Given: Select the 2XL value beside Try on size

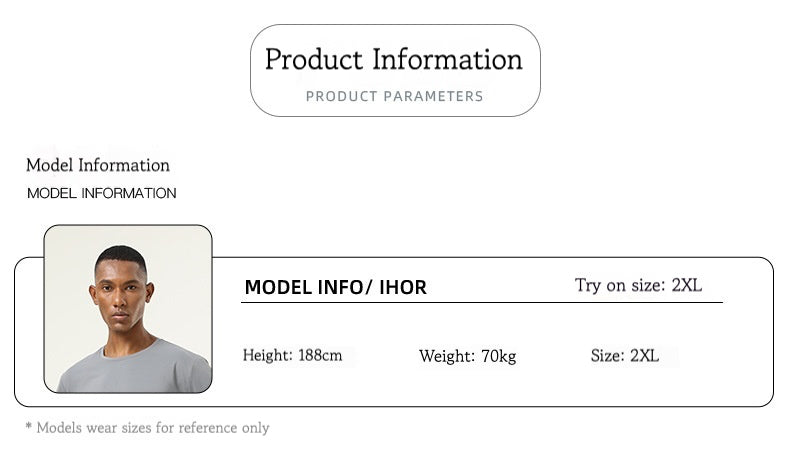Looking at the screenshot, I should pos(687,286).
